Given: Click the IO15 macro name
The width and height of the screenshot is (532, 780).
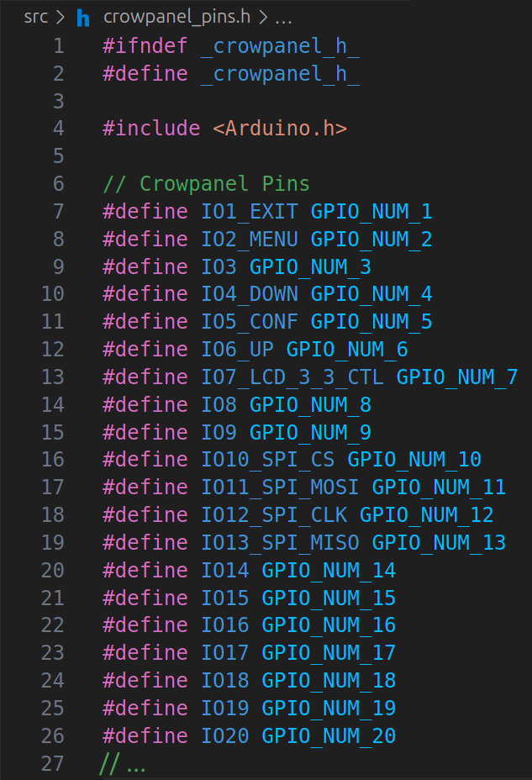Looking at the screenshot, I should pyautogui.click(x=224, y=598).
